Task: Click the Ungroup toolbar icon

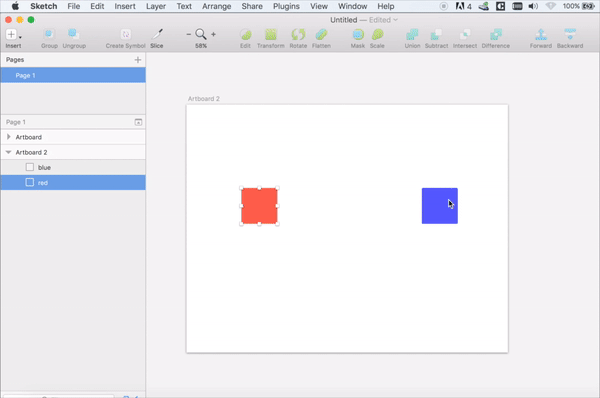Action: tap(73, 34)
